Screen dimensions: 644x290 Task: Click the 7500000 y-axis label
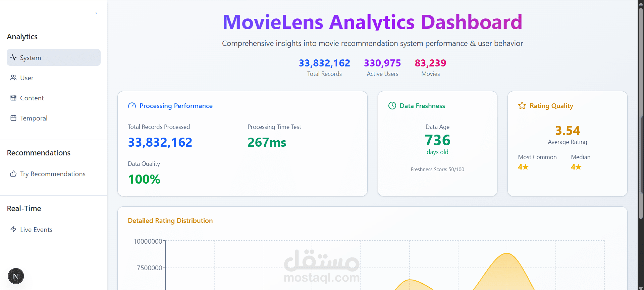[149, 268]
